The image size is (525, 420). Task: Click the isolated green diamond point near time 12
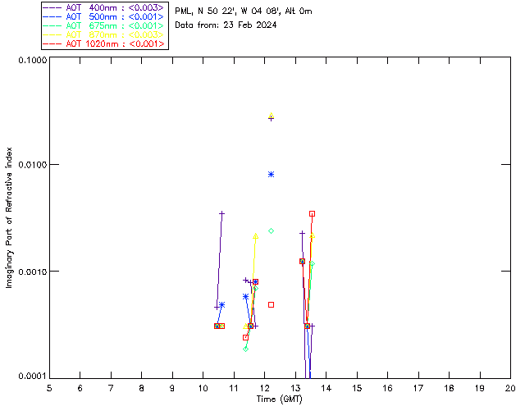coord(272,231)
